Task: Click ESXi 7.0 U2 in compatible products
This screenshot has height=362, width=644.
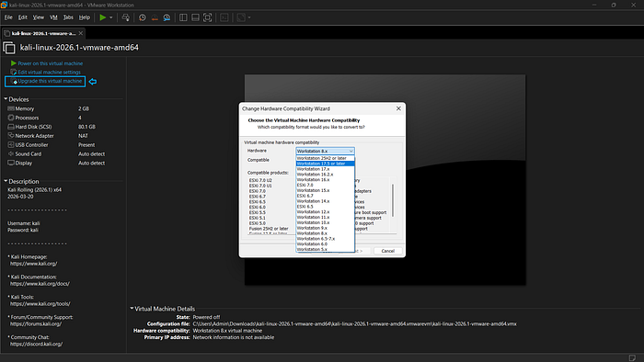Action: pos(260,180)
